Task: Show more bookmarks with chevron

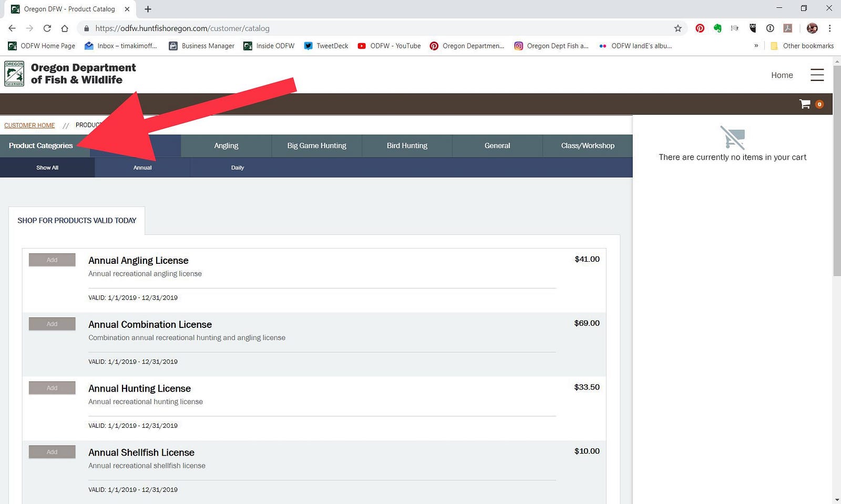Action: [756, 46]
